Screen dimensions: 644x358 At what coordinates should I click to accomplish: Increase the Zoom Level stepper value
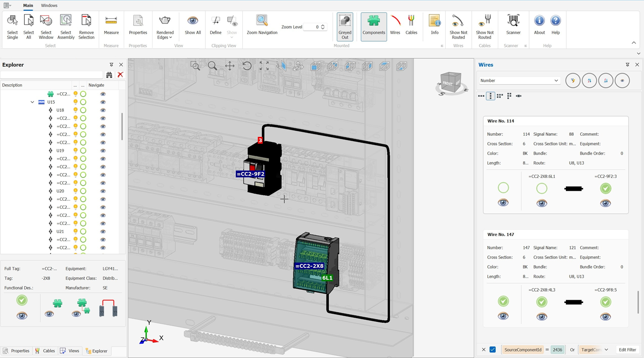[x=323, y=25]
